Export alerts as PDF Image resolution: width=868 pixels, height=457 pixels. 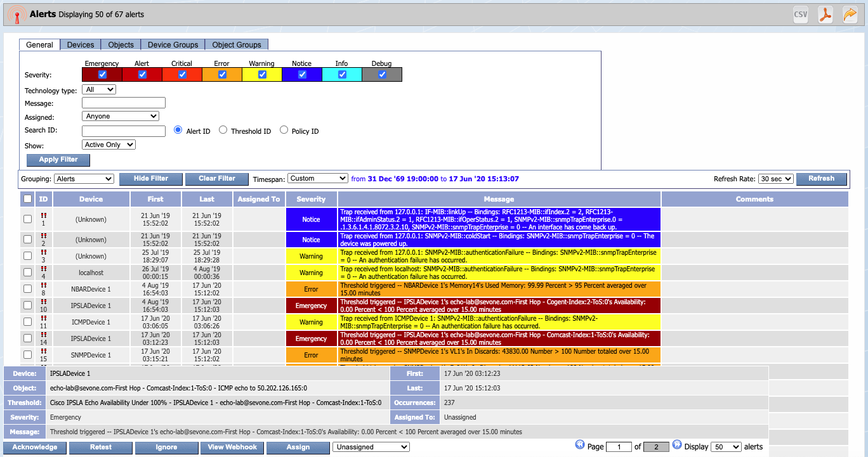coord(825,15)
